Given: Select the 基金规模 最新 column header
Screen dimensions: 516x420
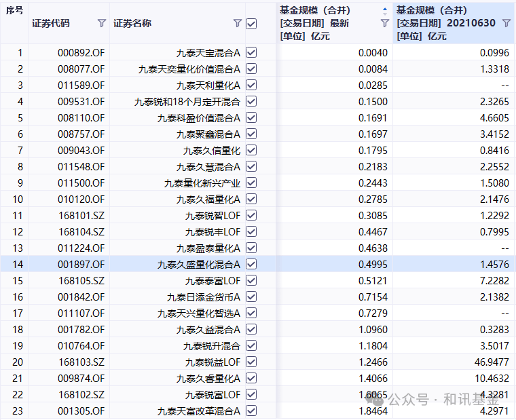Looking at the screenshot, I should [334, 23].
